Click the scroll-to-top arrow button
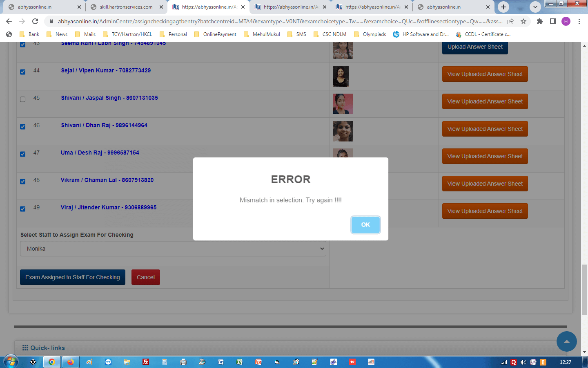588x368 pixels. 566,341
